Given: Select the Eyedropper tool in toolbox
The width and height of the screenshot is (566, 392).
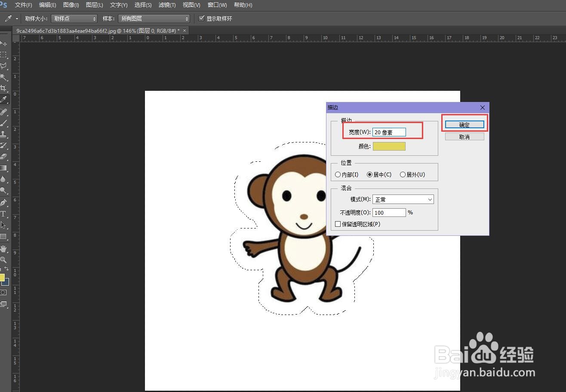Looking at the screenshot, I should coord(3,99).
